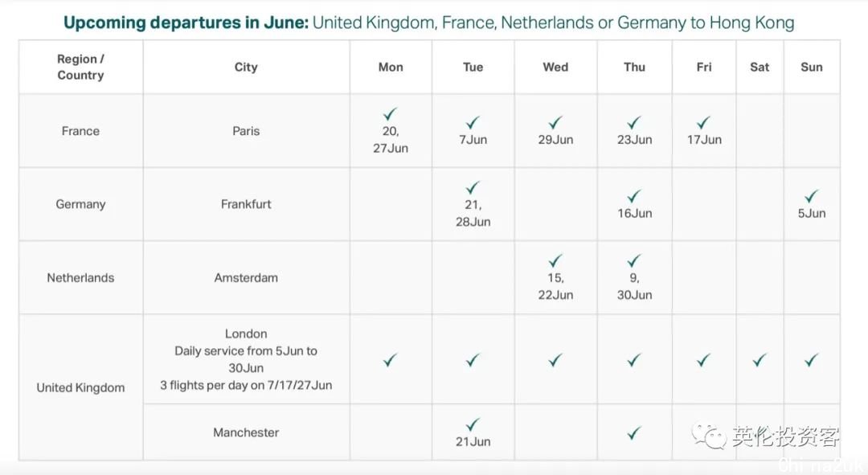Click the Amsterdam Thursday 9, 30Jun checkmark
Image resolution: width=868 pixels, height=475 pixels.
pyautogui.click(x=634, y=260)
